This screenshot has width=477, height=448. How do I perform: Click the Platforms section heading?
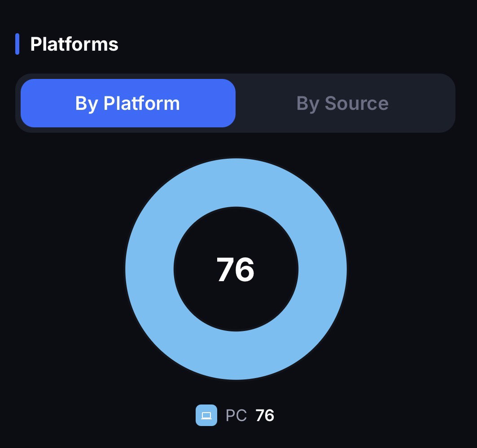[x=74, y=44]
